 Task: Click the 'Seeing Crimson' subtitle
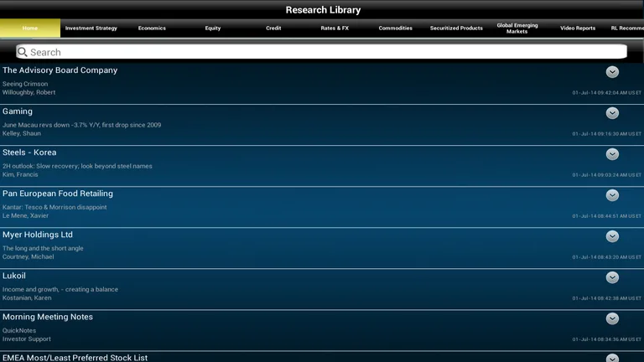(x=25, y=84)
